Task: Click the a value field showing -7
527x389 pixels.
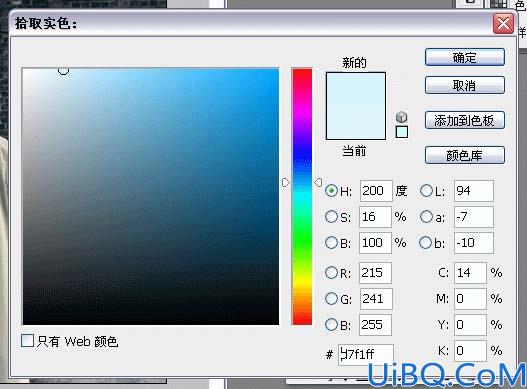Action: click(474, 217)
